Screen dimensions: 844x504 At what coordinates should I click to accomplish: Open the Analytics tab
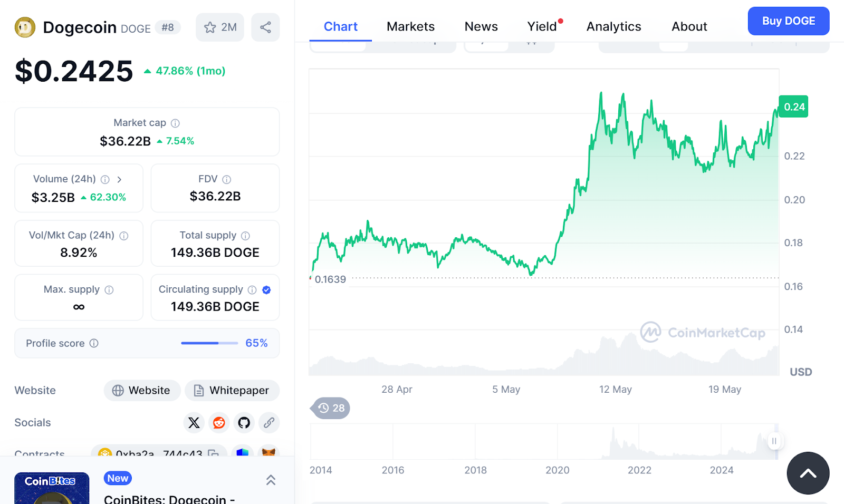click(x=613, y=26)
